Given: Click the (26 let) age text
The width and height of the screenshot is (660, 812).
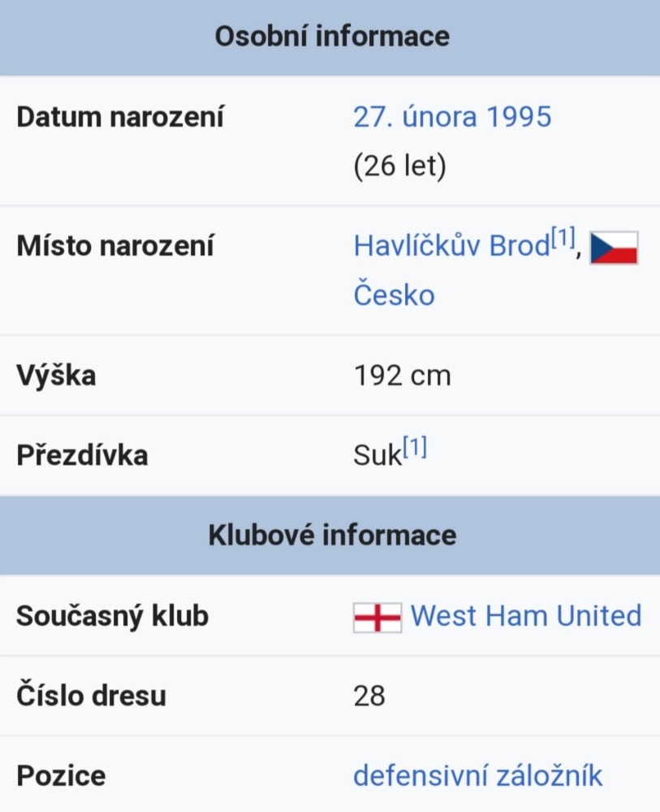Looking at the screenshot, I should [399, 166].
